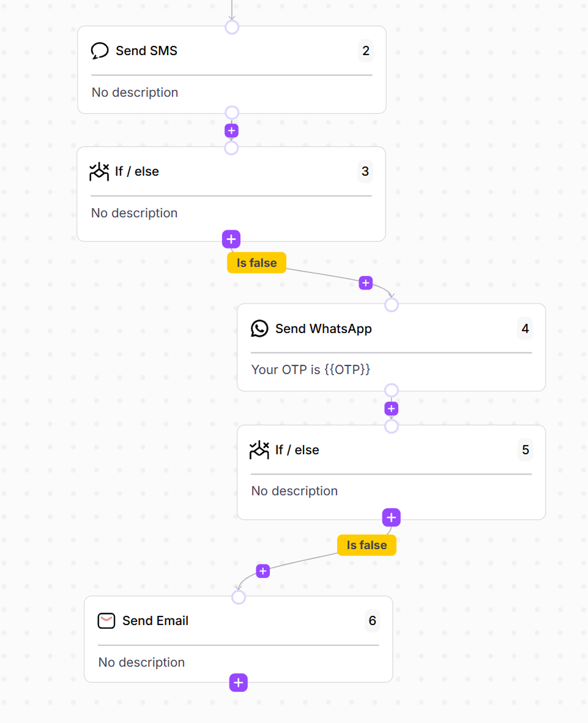Click the number badge 4 on Send WhatsApp

(x=524, y=328)
